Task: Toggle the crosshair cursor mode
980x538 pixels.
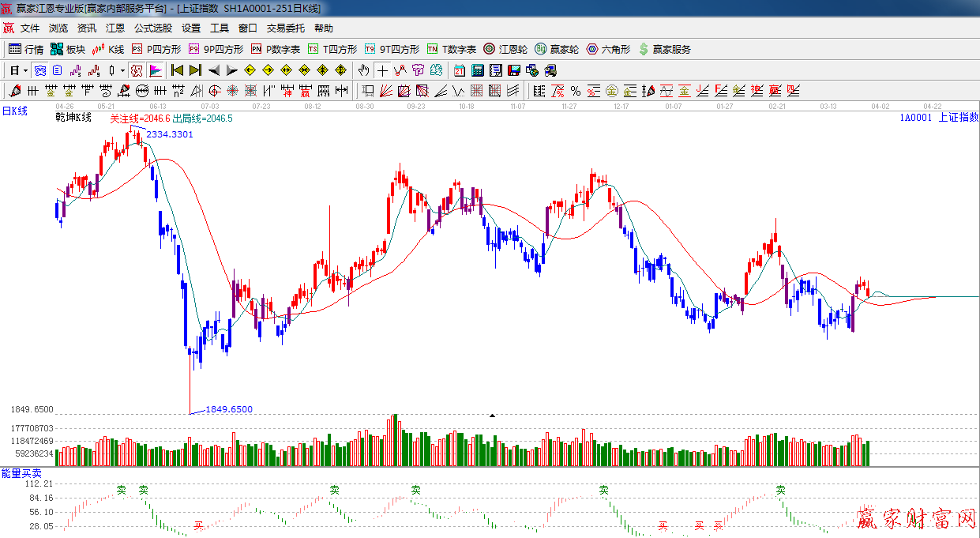Action: [x=382, y=70]
